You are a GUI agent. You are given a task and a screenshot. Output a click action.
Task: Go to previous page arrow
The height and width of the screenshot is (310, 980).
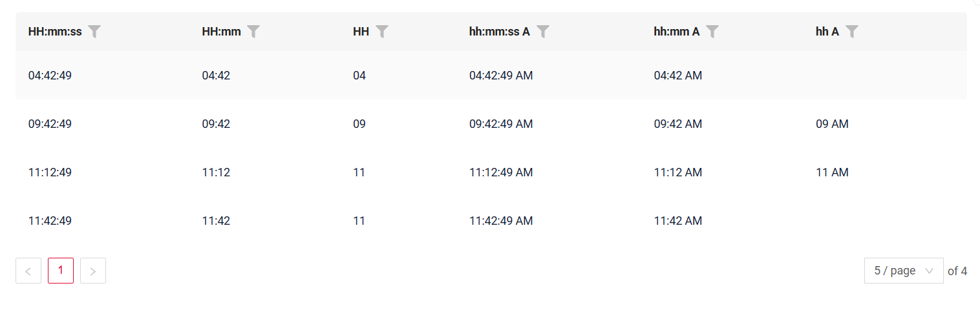click(28, 271)
